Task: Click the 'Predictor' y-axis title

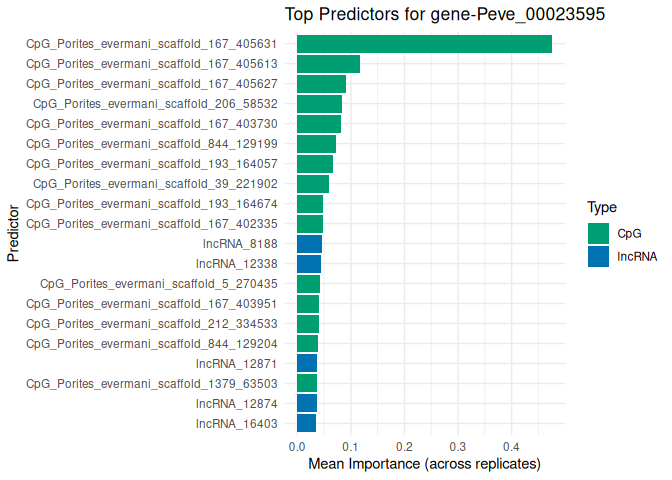Action: pyautogui.click(x=13, y=233)
